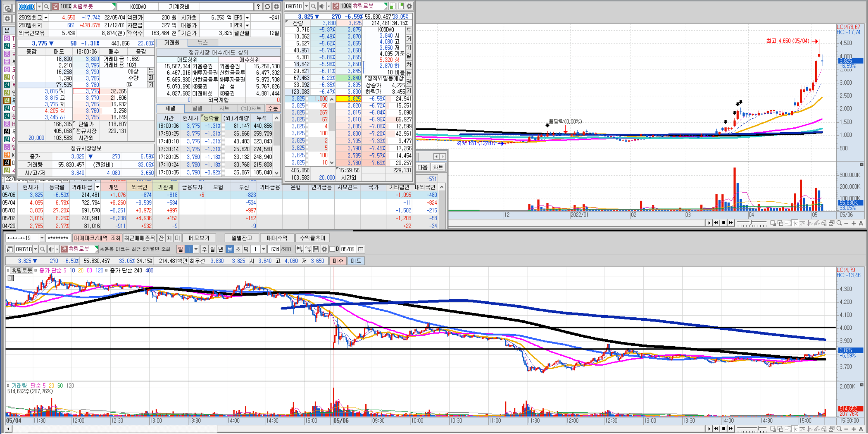Click the candle-add indicator icon in minute chart toolbar

click(x=299, y=249)
